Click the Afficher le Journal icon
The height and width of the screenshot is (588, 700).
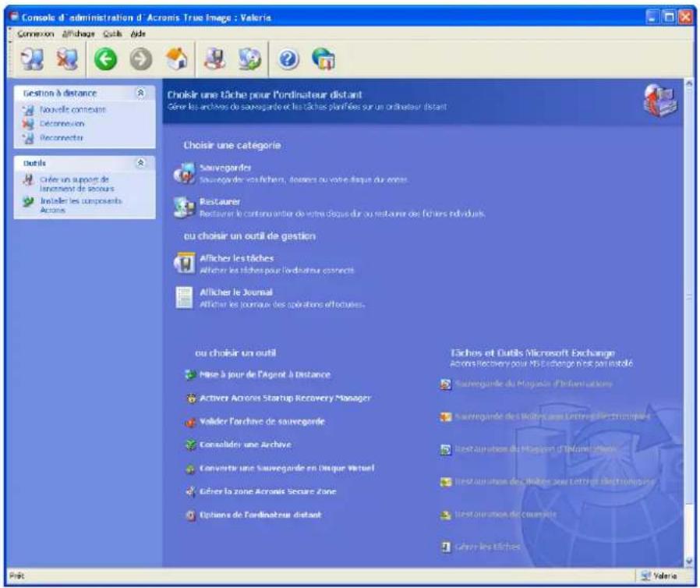point(185,297)
